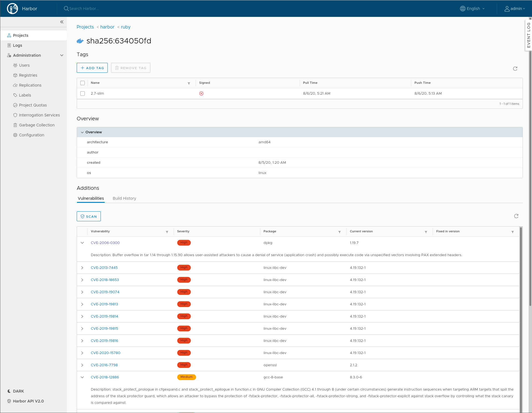The height and width of the screenshot is (413, 532).
Task: Click the docker whale artifact icon
Action: (x=80, y=41)
